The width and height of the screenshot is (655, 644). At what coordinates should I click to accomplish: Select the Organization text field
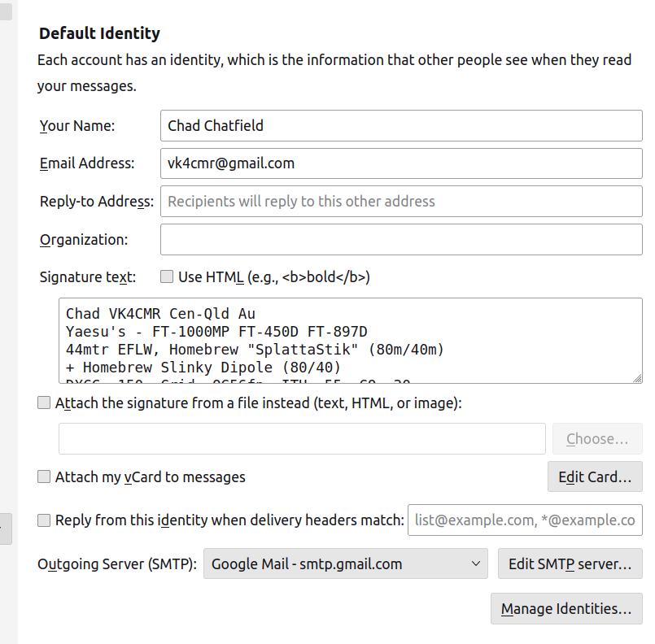pos(401,239)
